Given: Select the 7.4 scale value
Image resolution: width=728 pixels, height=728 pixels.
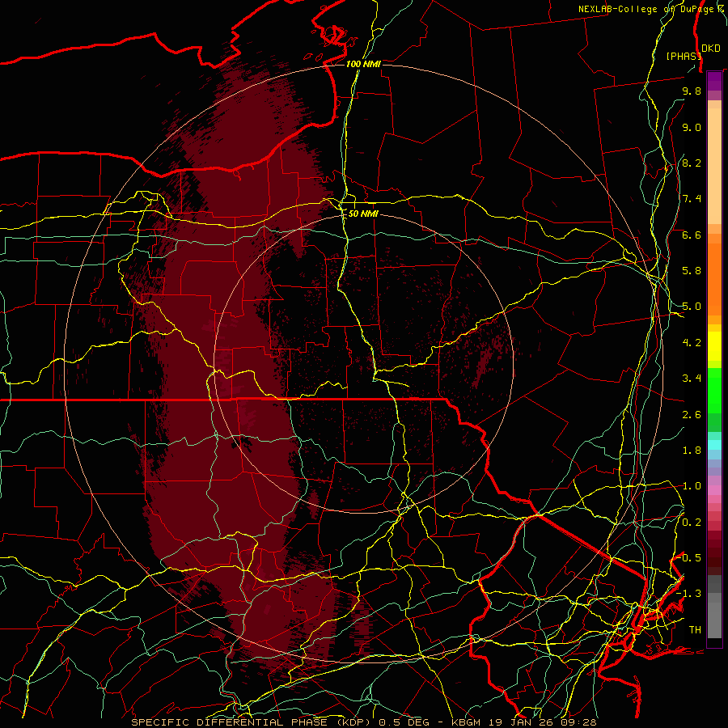Looking at the screenshot, I should coord(692,199).
